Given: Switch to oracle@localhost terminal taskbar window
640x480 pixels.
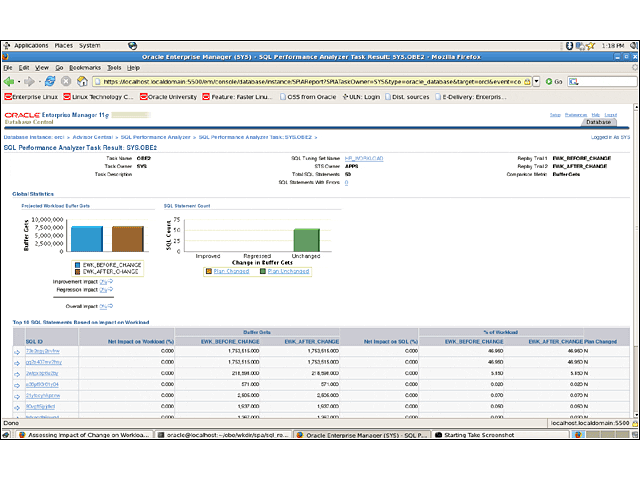Looking at the screenshot, I should pos(224,435).
